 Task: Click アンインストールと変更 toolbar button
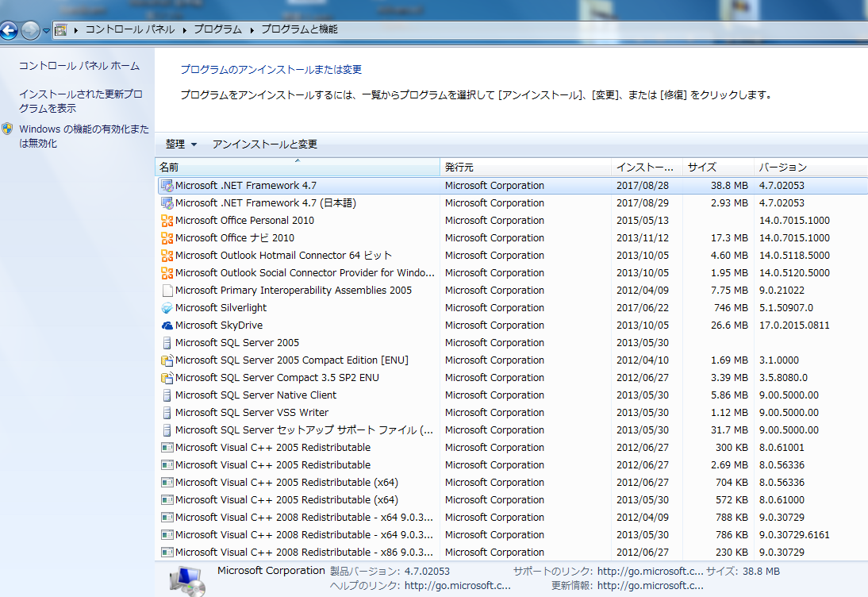(265, 144)
